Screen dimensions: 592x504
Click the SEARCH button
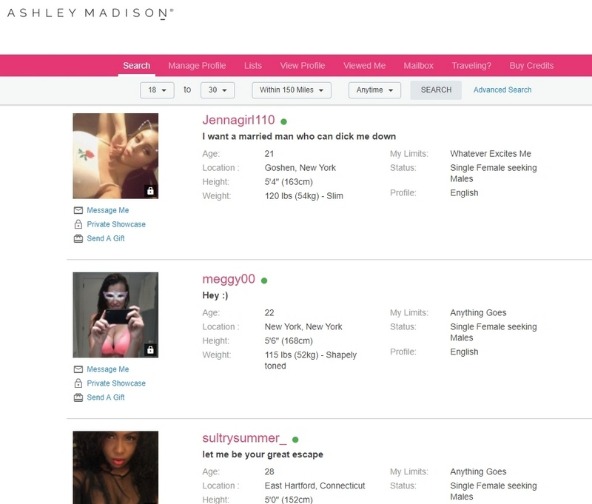pos(436,90)
